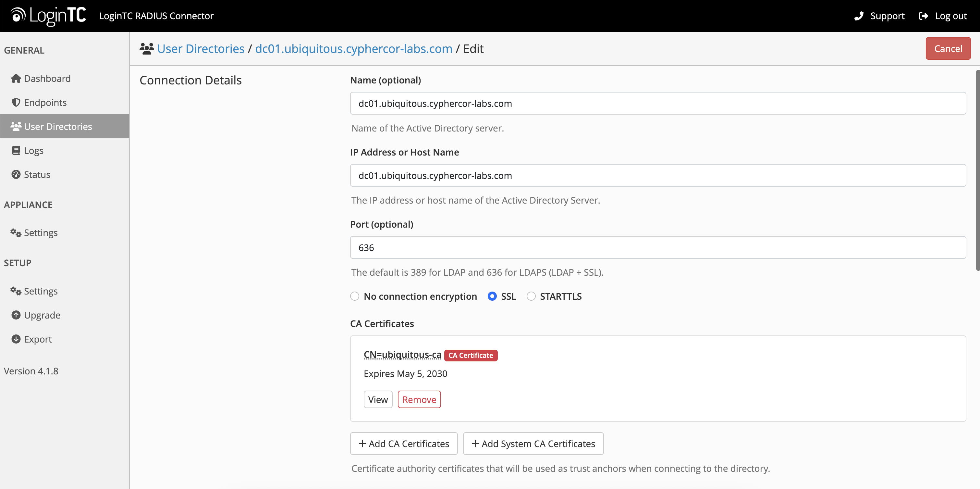The height and width of the screenshot is (489, 980).
Task: Click the Support phone icon
Action: point(859,16)
